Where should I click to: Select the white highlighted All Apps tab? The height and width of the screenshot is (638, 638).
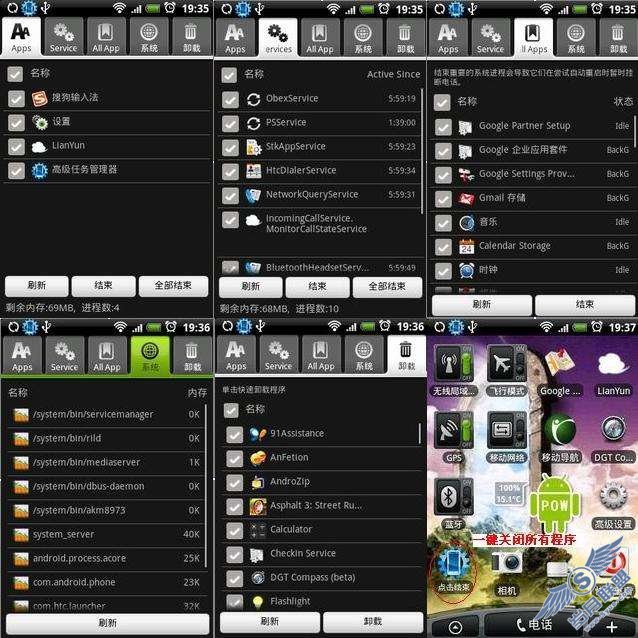[x=533, y=37]
